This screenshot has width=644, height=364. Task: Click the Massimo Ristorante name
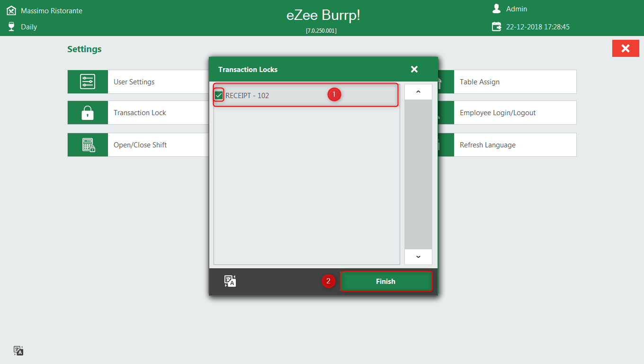pos(52,10)
